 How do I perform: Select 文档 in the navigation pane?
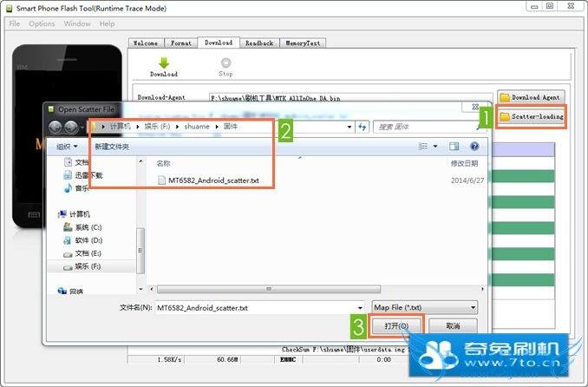(x=77, y=162)
